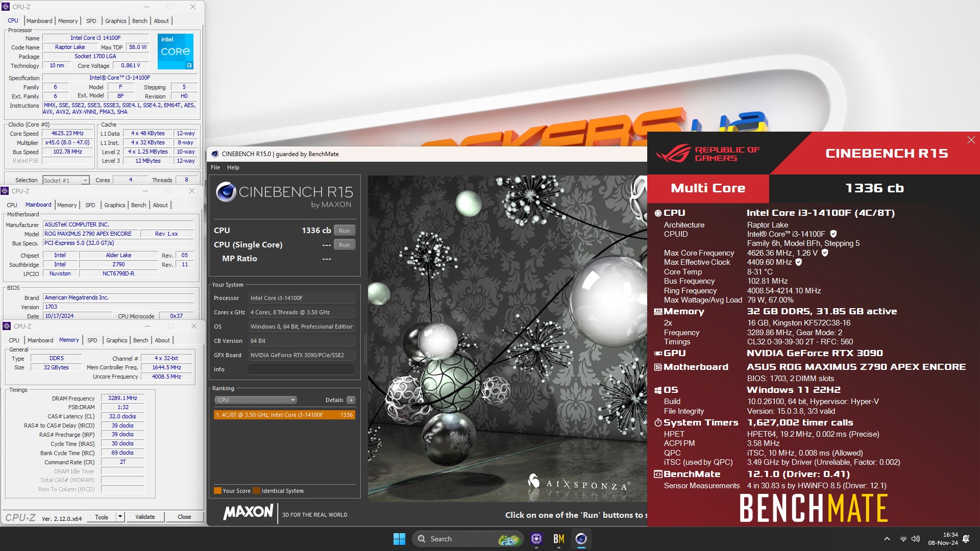Screen dimensions: 980x551
Task: Open the File menu in Cinebench
Action: click(x=215, y=167)
